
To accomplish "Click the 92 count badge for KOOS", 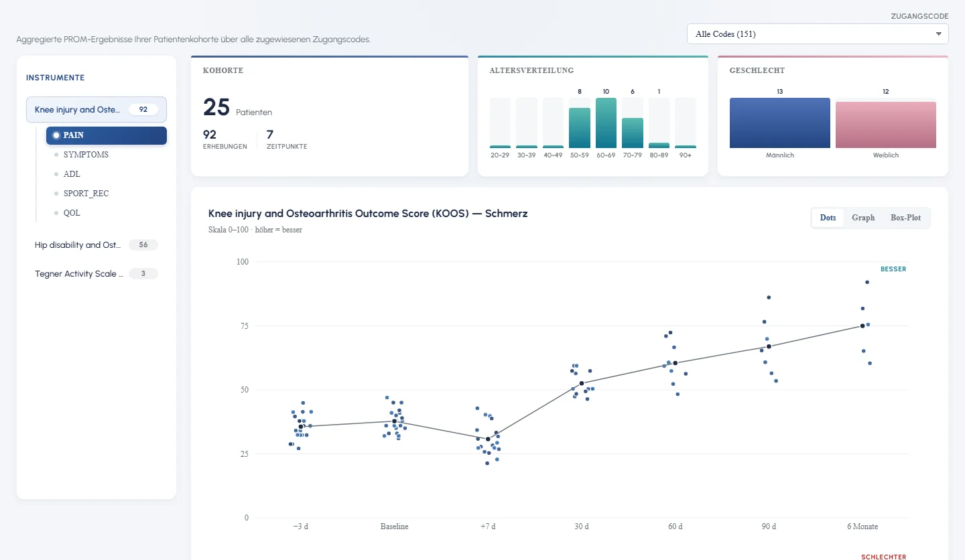I will pyautogui.click(x=143, y=109).
